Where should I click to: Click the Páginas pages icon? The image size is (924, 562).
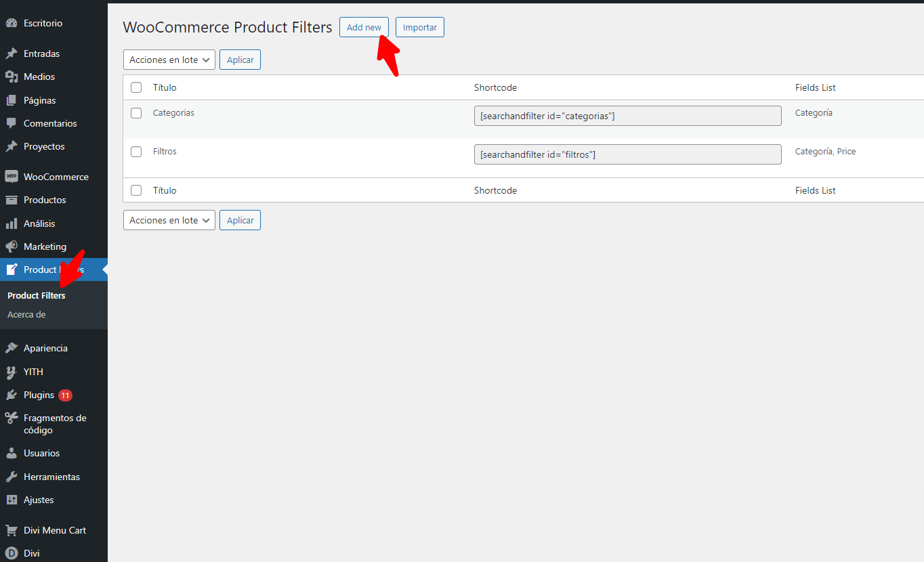[x=12, y=100]
